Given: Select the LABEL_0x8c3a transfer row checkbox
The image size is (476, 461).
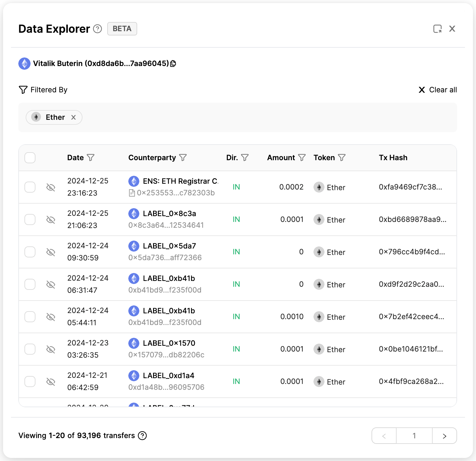Looking at the screenshot, I should pyautogui.click(x=30, y=219).
